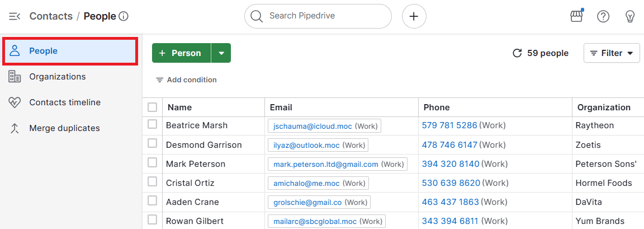644x229 pixels.
Task: Open Aaden Crane contact
Action: pyautogui.click(x=192, y=202)
